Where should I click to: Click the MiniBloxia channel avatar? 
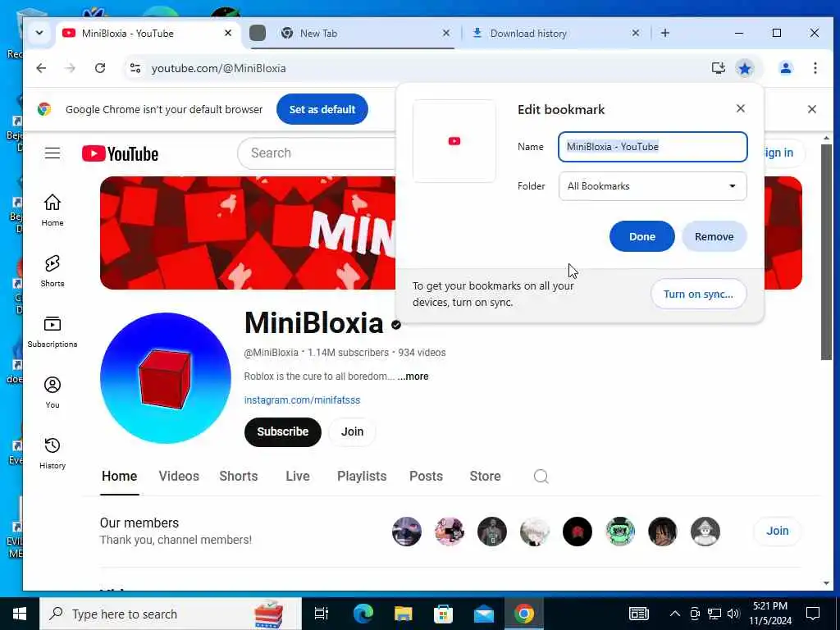165,378
